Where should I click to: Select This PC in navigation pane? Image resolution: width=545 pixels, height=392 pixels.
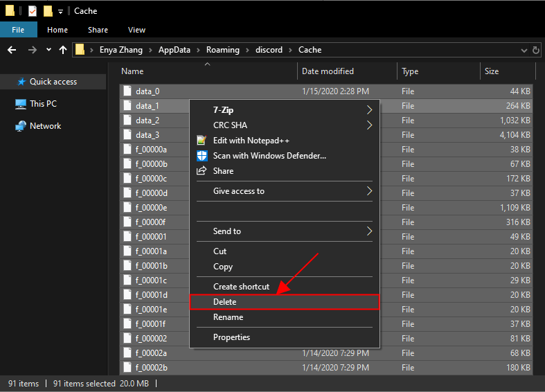pos(43,104)
